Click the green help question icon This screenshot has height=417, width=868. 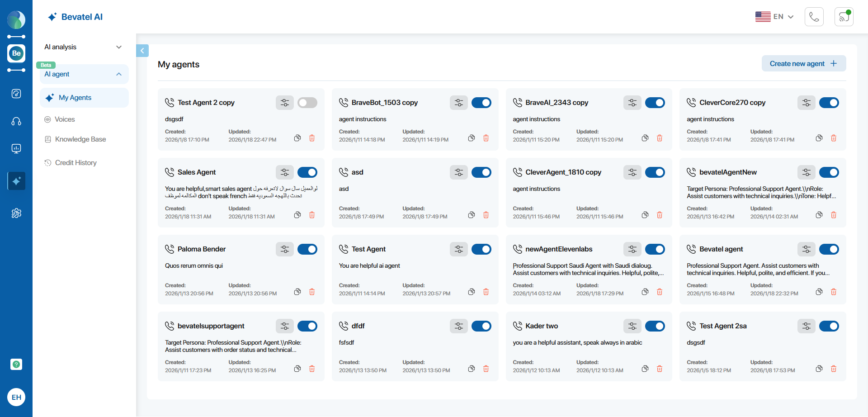[x=16, y=364]
